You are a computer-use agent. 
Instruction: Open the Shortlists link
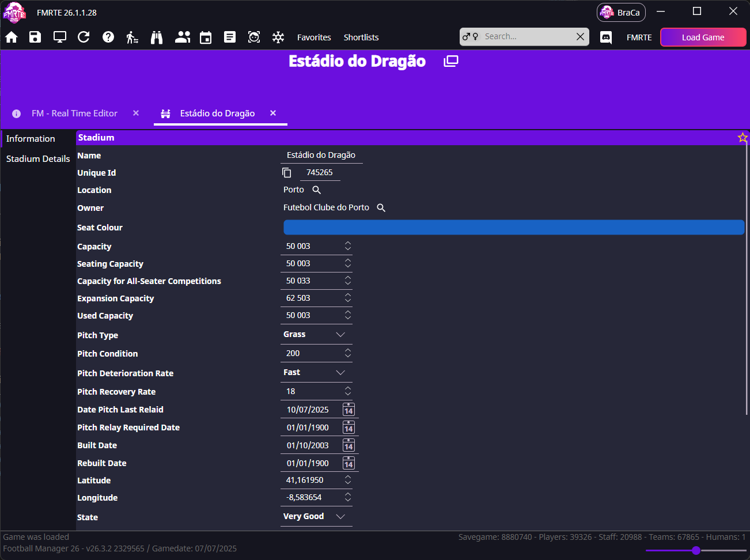pyautogui.click(x=361, y=37)
